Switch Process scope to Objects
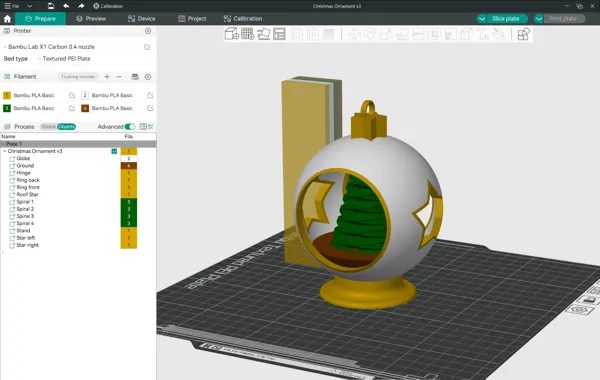 [67, 127]
